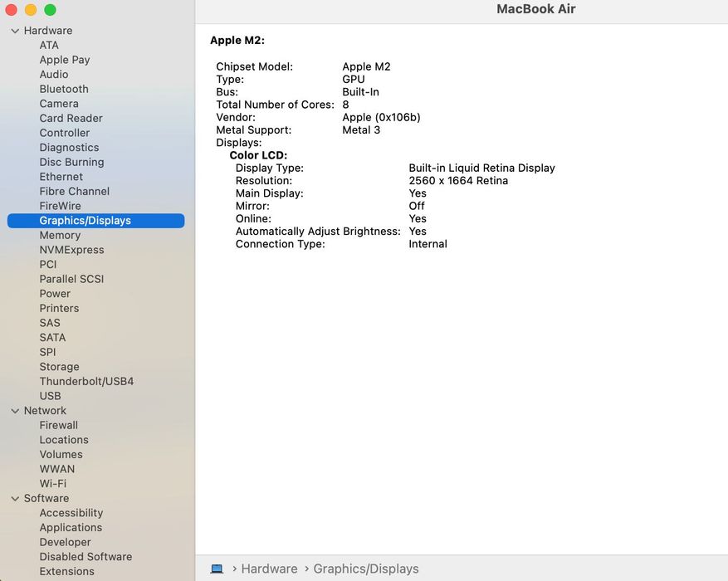Open the SAS entry

50,323
